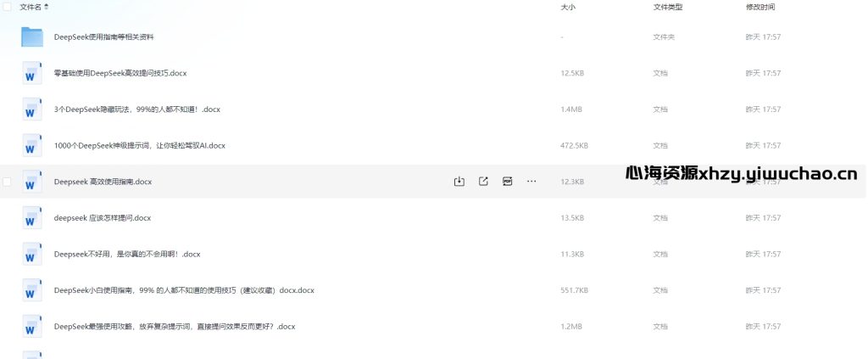Toggle sort arrow next to 文件名 header

[46, 7]
